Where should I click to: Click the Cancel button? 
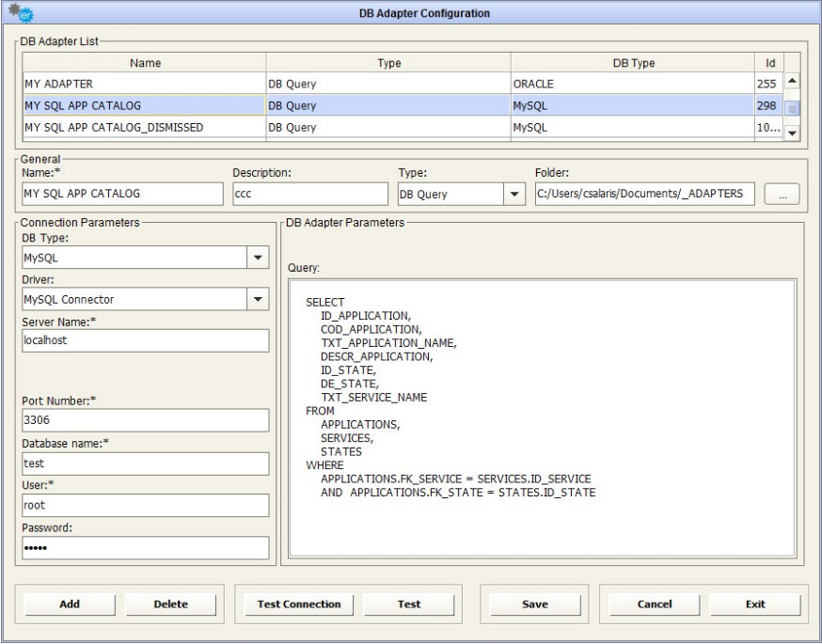point(654,605)
